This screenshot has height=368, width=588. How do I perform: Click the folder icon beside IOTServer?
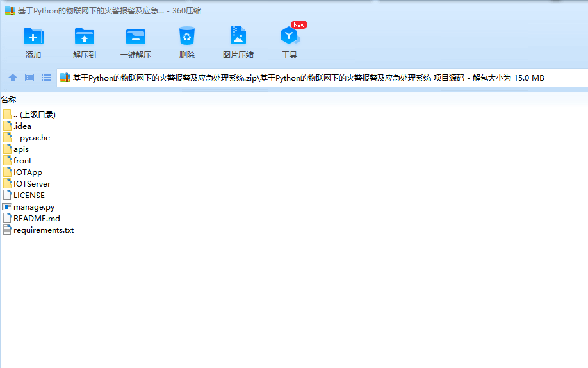pos(7,183)
